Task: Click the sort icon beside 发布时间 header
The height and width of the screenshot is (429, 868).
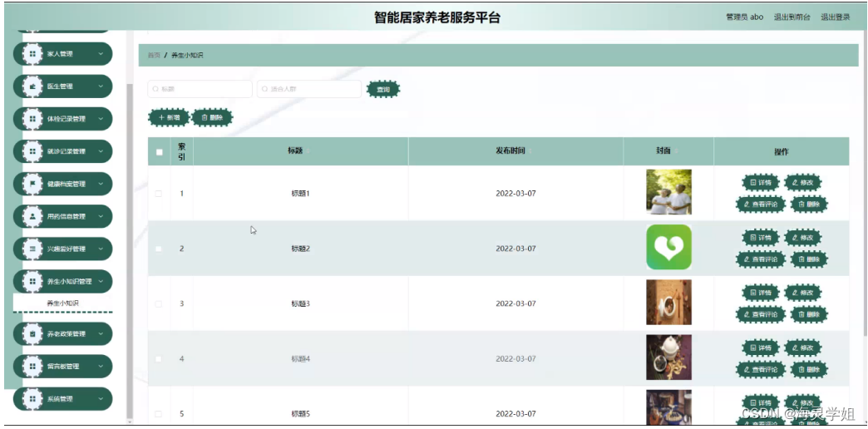Action: tap(530, 151)
